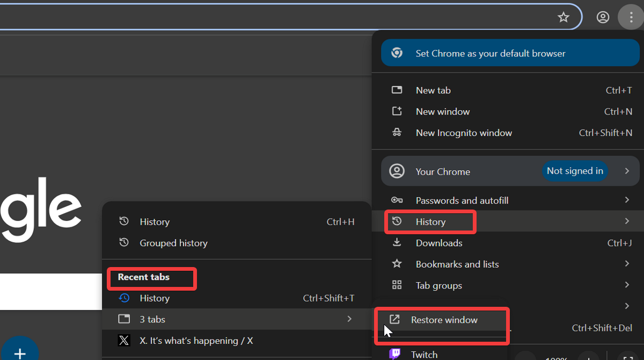Select Restore window from the submenu

click(x=444, y=320)
